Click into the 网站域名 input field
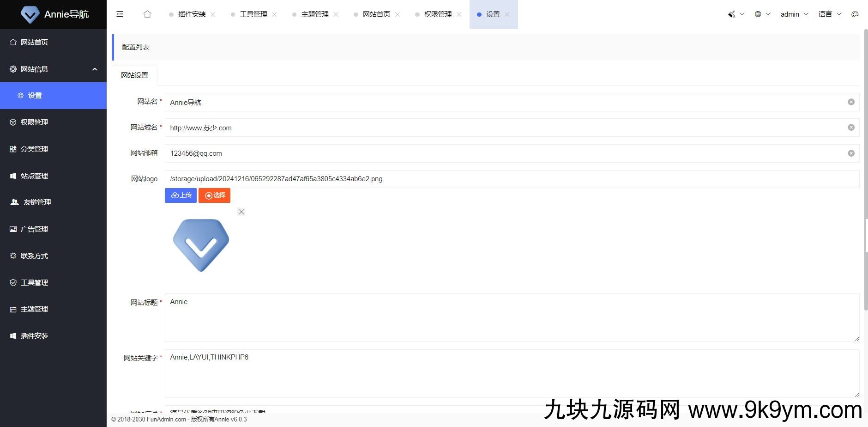Viewport: 868px width, 427px height. [512, 128]
